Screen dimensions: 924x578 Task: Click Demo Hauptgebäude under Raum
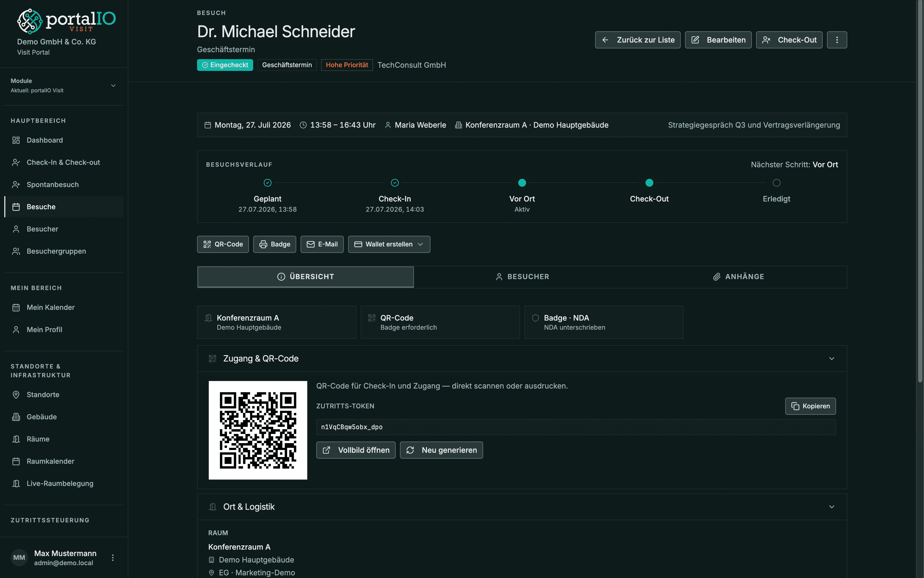(256, 560)
